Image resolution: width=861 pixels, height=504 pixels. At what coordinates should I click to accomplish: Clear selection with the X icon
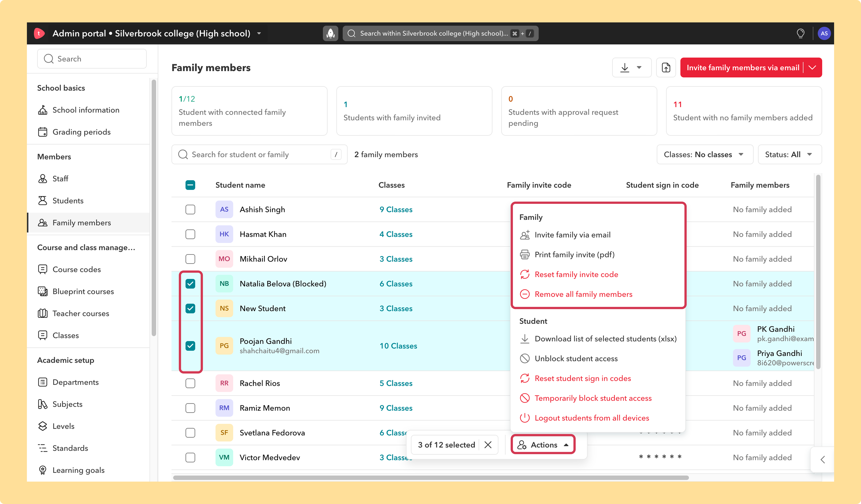pos(488,445)
